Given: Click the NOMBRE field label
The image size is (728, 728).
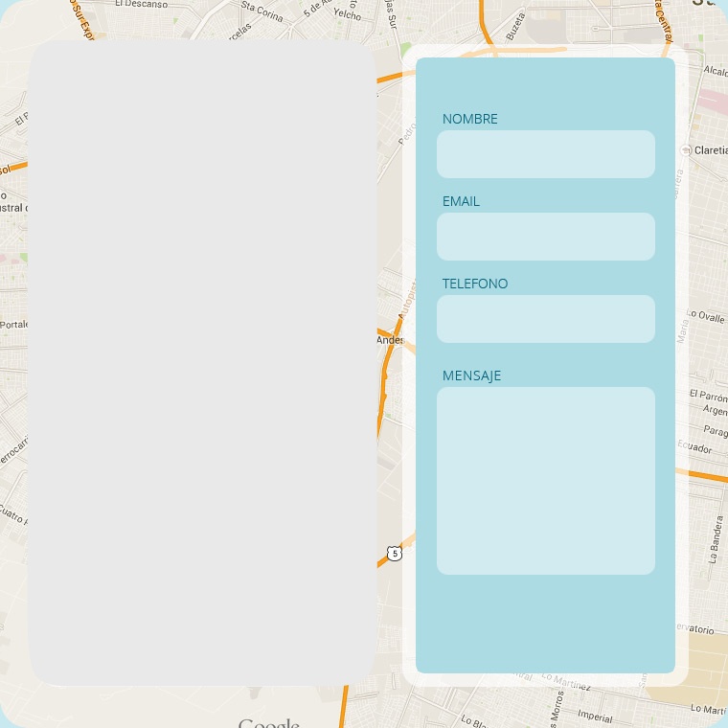Looking at the screenshot, I should pos(469,119).
